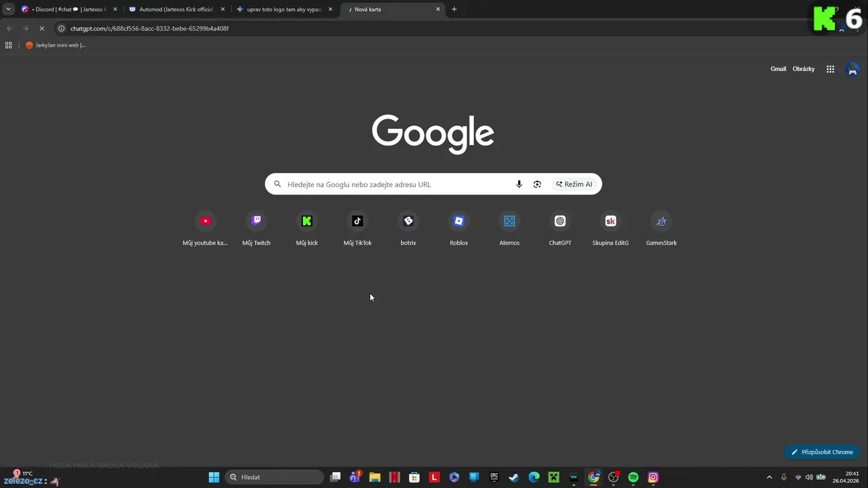Start voice search with the microphone icon

[x=519, y=184]
